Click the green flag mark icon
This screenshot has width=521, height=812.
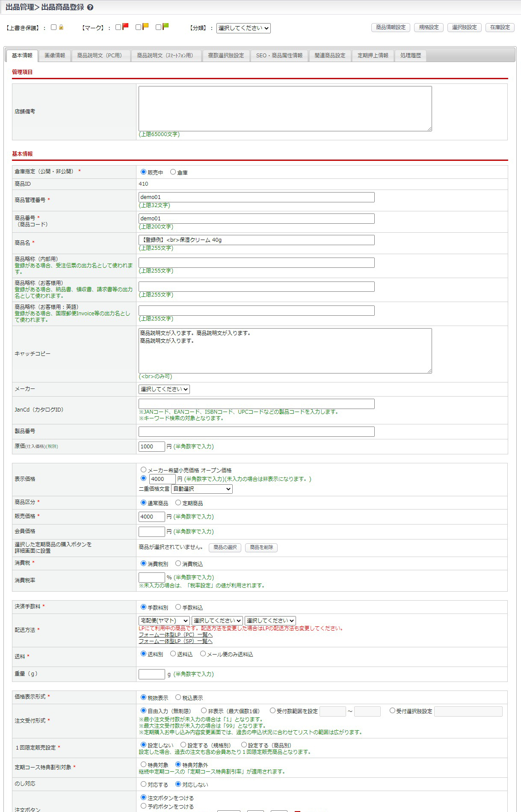click(166, 27)
